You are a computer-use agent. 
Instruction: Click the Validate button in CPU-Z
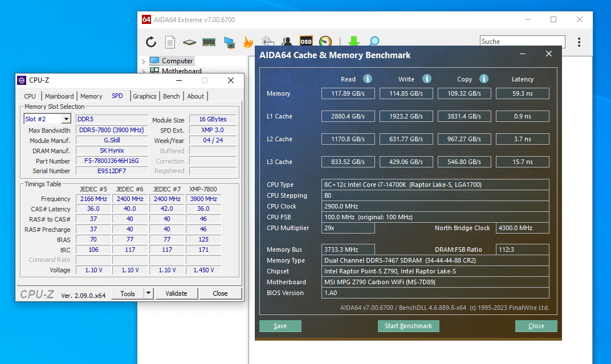coord(176,293)
